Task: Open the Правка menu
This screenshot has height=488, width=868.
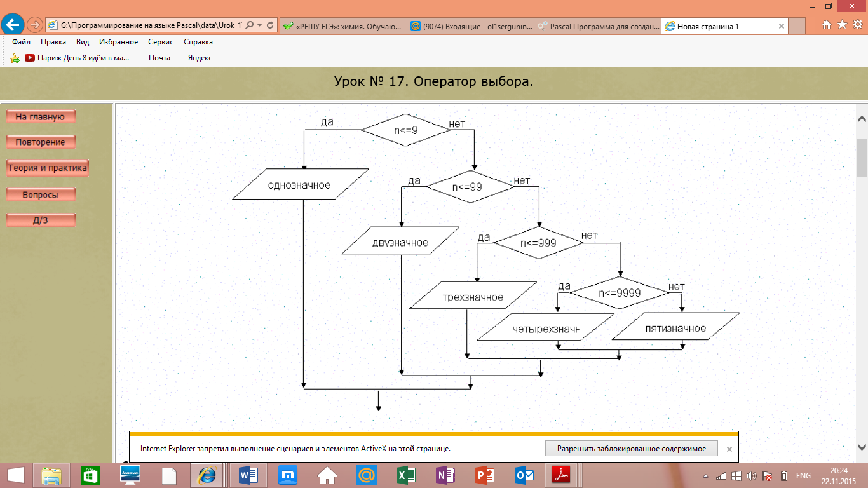Action: point(53,42)
